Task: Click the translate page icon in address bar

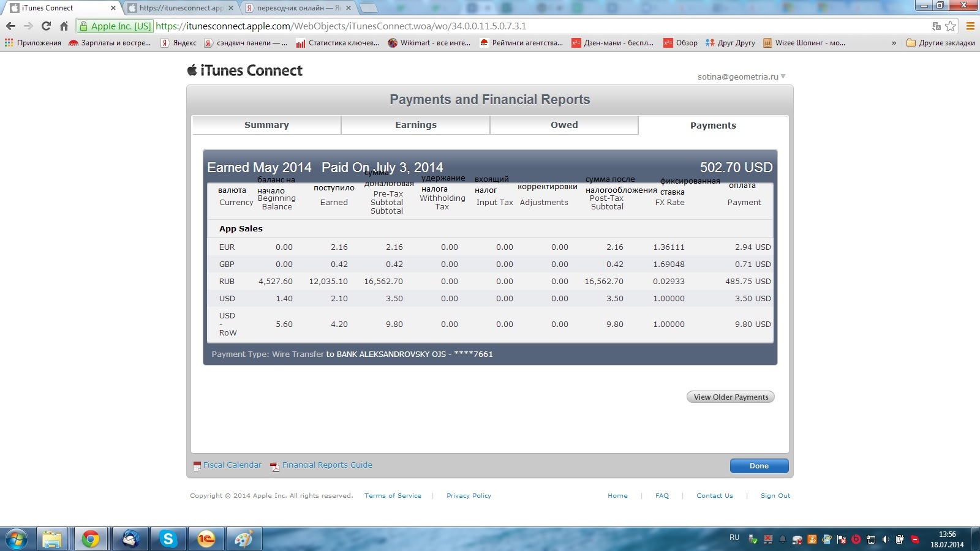Action: click(x=936, y=26)
